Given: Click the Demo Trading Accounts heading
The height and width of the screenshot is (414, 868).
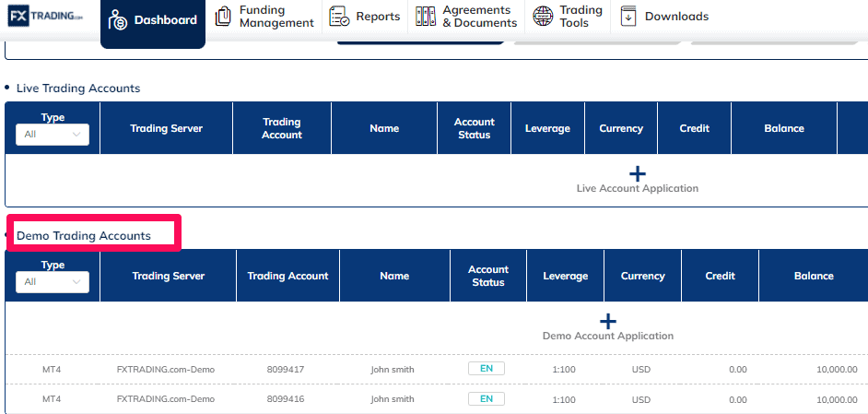Looking at the screenshot, I should click(84, 235).
